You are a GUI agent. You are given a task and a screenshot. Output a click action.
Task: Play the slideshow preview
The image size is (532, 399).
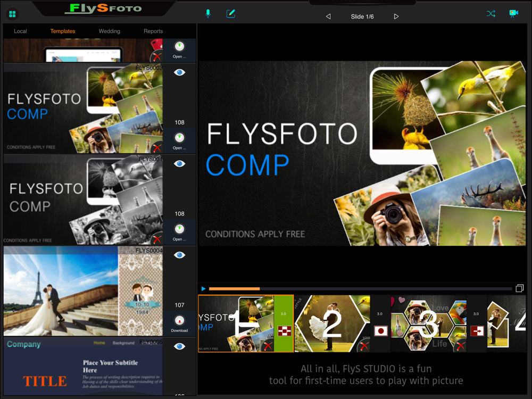pyautogui.click(x=203, y=289)
